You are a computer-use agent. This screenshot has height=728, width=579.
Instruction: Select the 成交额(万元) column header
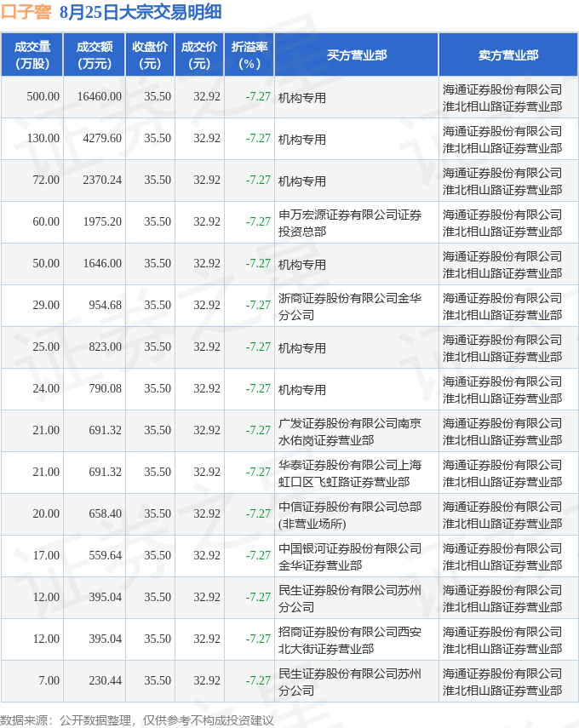pos(95,54)
